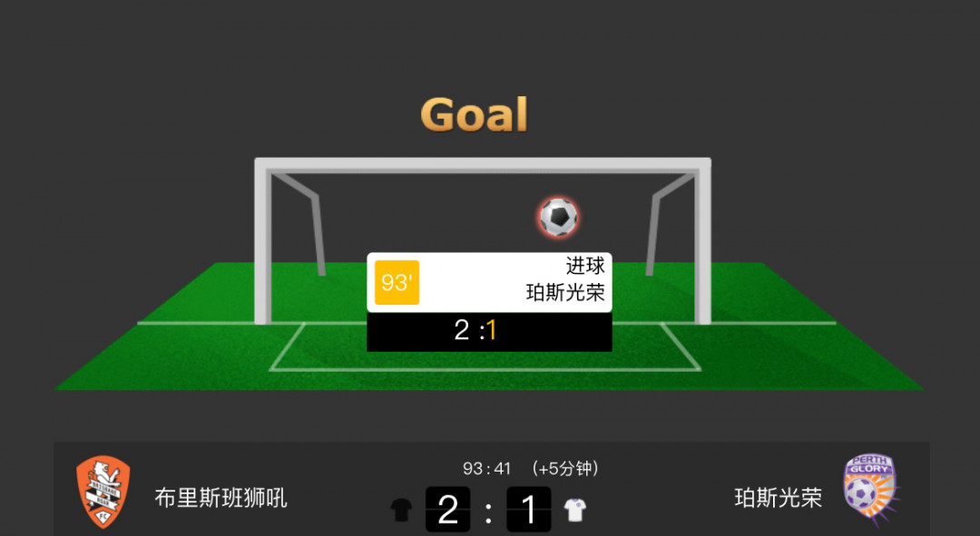Click the yellow 93' minute badge

click(x=397, y=282)
